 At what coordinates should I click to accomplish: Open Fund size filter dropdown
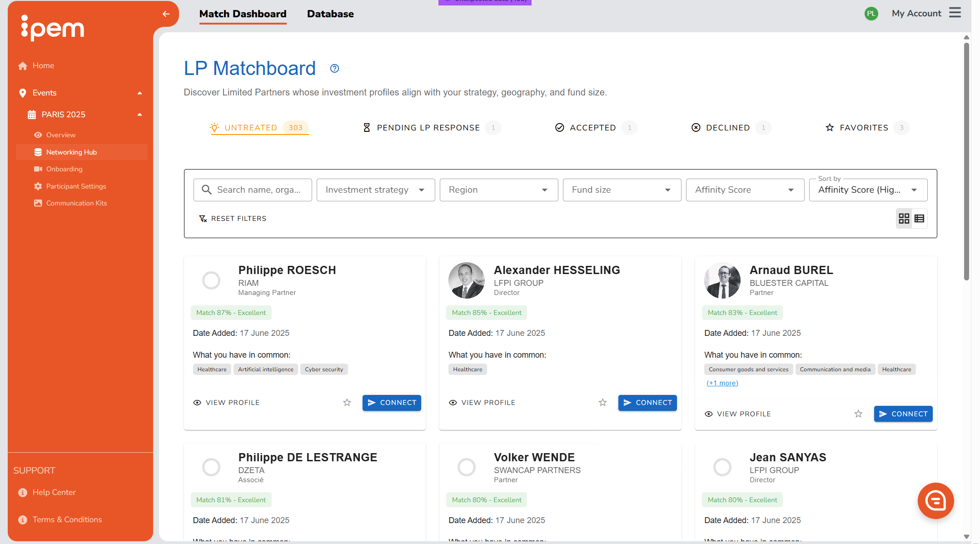(x=622, y=190)
